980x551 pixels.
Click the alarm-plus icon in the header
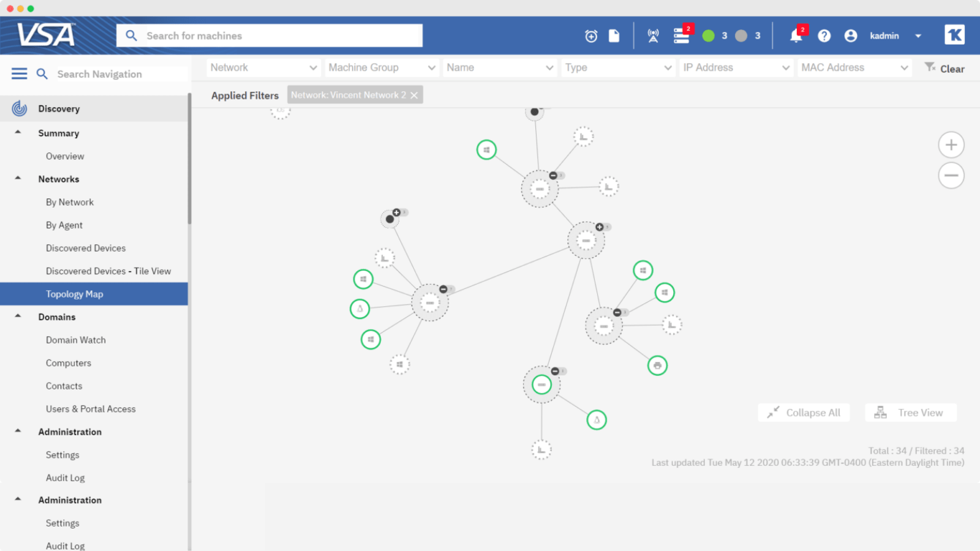coord(591,36)
